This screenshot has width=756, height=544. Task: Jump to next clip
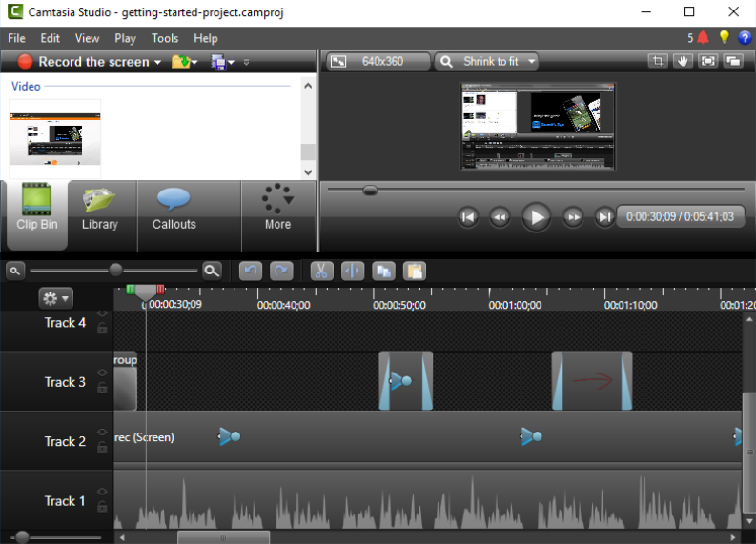(x=604, y=217)
